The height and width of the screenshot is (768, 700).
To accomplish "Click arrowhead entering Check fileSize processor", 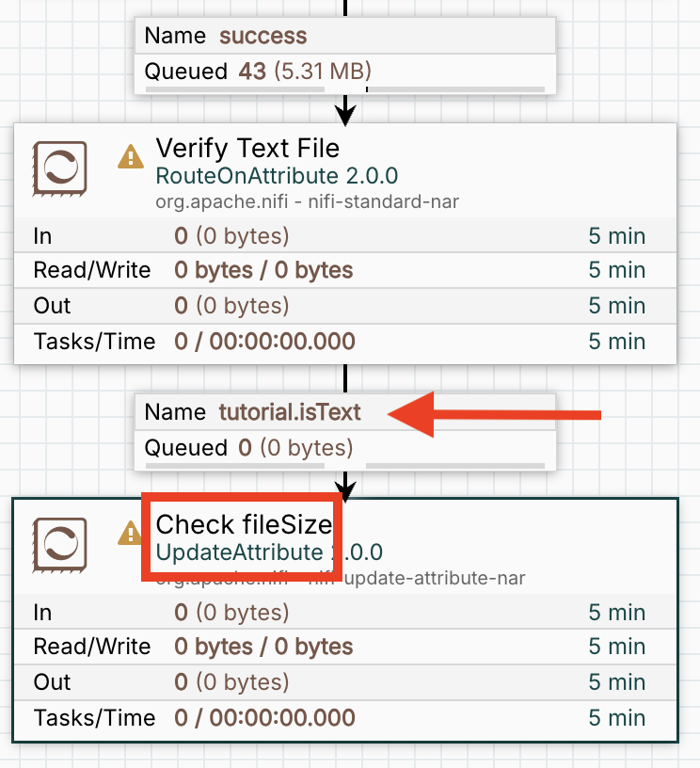I will coord(345,490).
